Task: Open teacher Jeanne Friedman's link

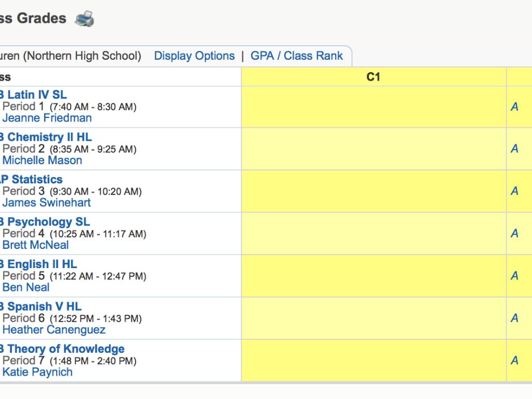Action: click(47, 118)
